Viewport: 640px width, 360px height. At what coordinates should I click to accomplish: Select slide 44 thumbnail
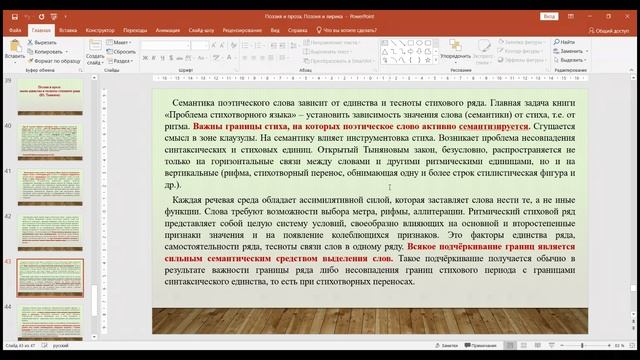[x=50, y=322]
